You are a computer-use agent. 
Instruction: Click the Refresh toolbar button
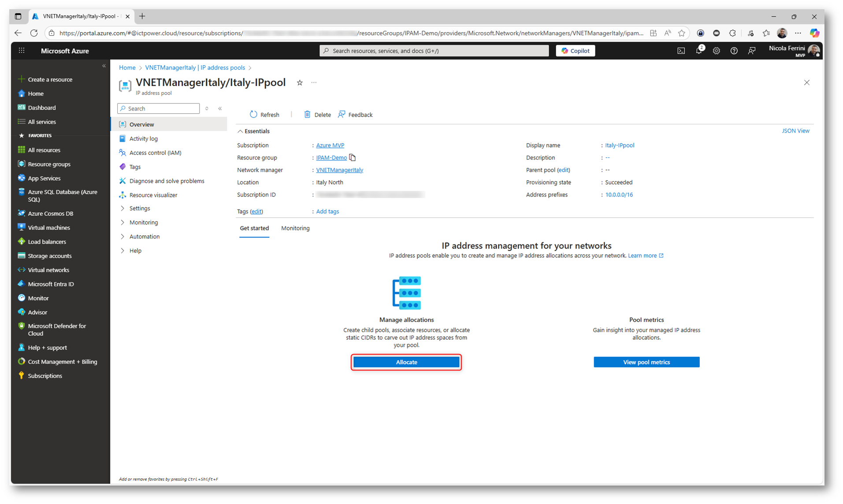(x=264, y=115)
